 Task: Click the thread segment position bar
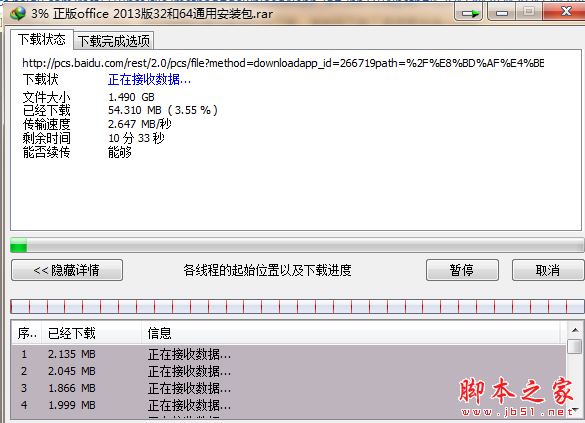297,306
